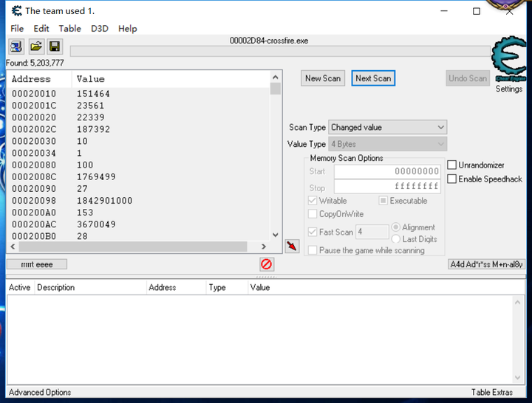Click the address list Address column header
Image resolution: width=532 pixels, height=403 pixels.
[176, 287]
